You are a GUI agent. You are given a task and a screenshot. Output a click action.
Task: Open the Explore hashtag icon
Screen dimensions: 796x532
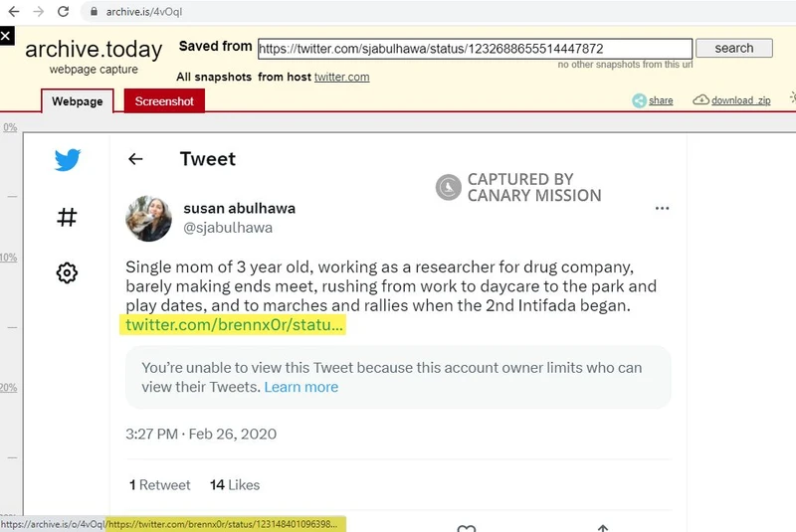(x=68, y=217)
